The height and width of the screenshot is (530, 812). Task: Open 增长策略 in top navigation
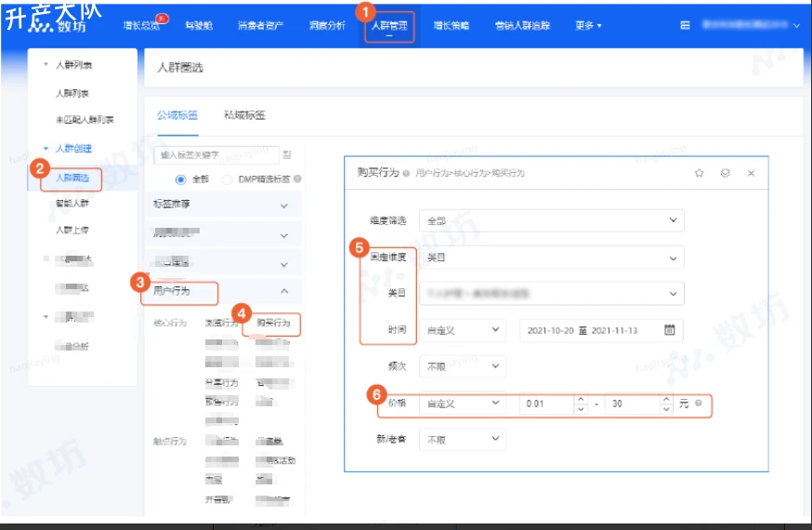pyautogui.click(x=451, y=25)
